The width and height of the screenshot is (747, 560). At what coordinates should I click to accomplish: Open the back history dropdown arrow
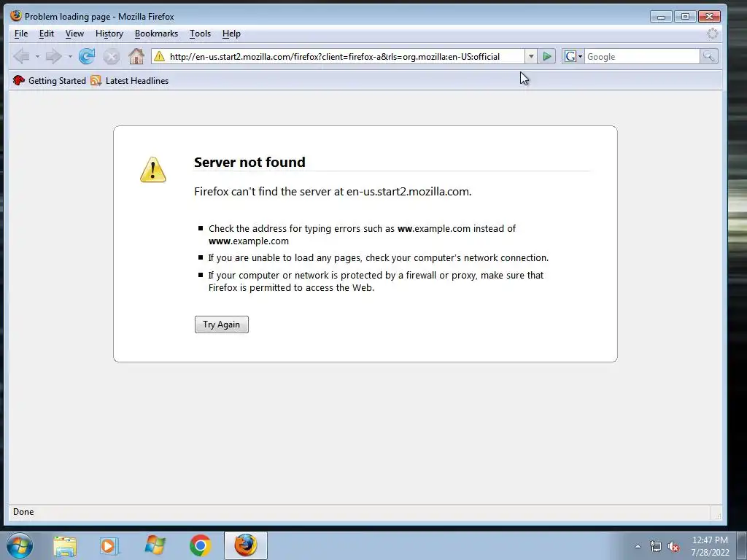click(37, 57)
